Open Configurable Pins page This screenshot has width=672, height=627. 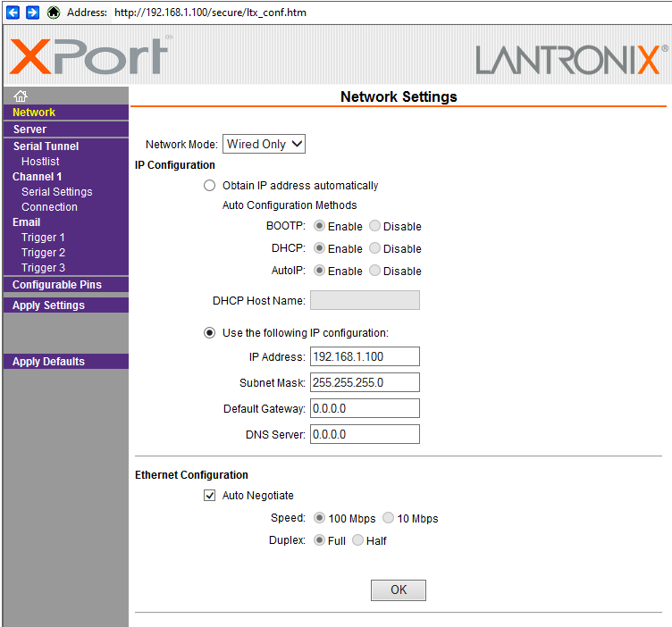pyautogui.click(x=57, y=285)
